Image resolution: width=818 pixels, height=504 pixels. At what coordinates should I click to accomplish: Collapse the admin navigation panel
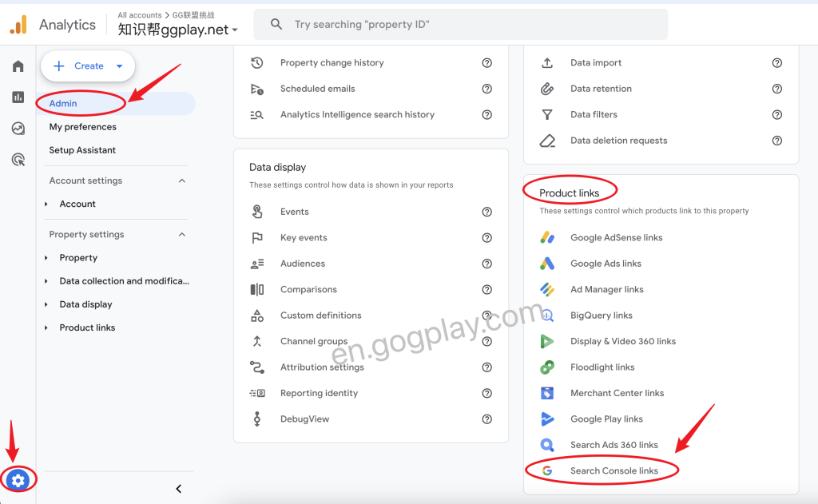coord(178,489)
